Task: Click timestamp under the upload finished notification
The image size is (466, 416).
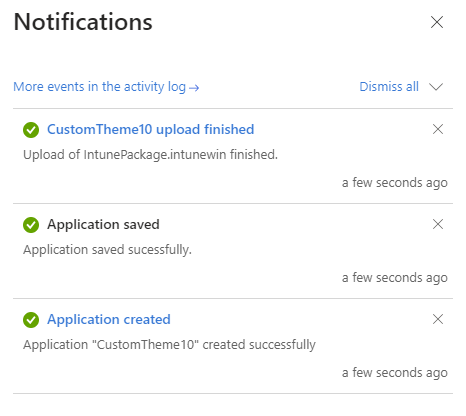Action: pyautogui.click(x=395, y=183)
